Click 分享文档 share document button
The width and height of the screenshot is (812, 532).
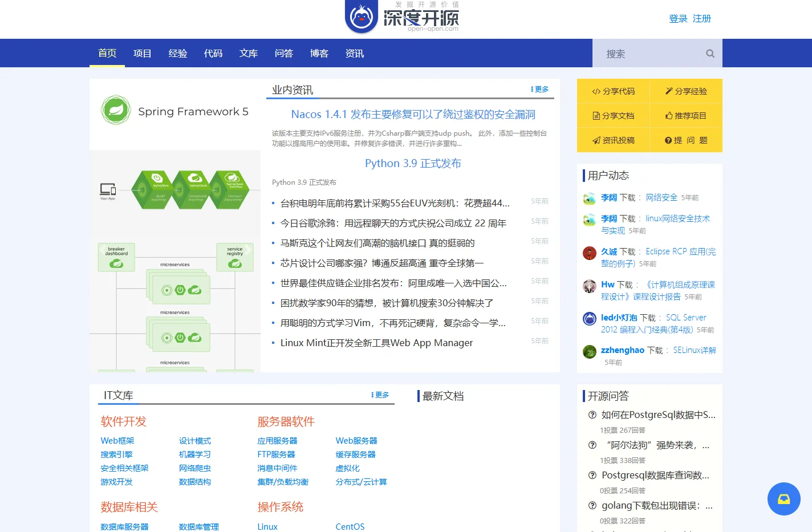613,116
